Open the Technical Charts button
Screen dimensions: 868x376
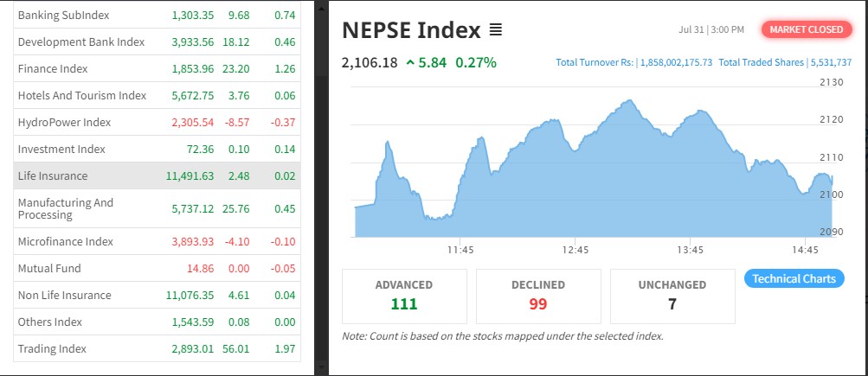point(794,278)
